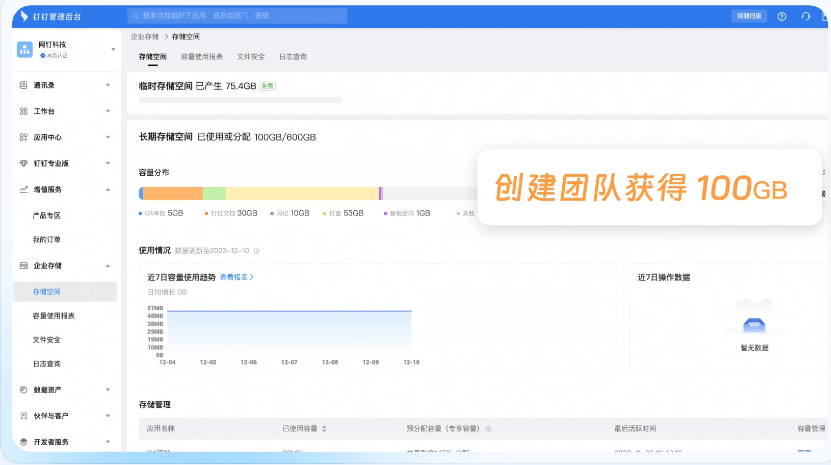Click the 通讯录 contacts icon
Screen dimensions: 831x465
23,85
